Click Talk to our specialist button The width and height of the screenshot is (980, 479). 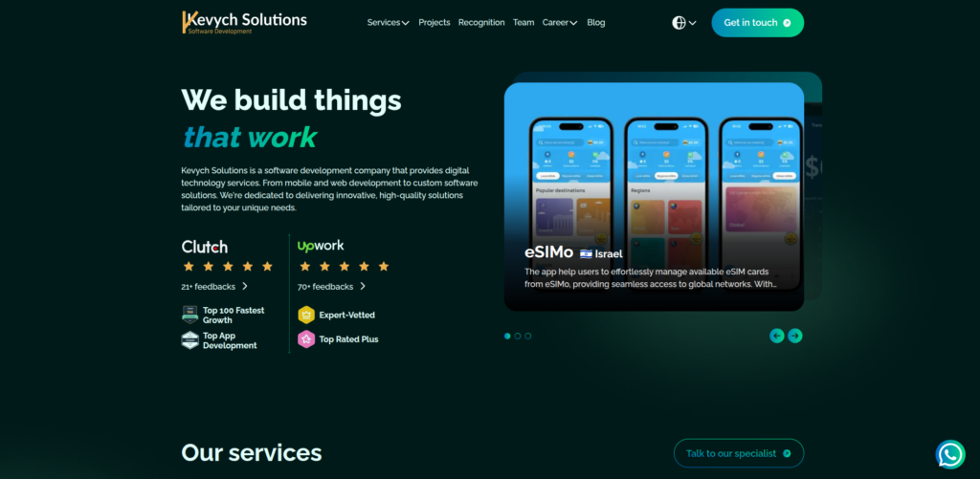(x=739, y=453)
